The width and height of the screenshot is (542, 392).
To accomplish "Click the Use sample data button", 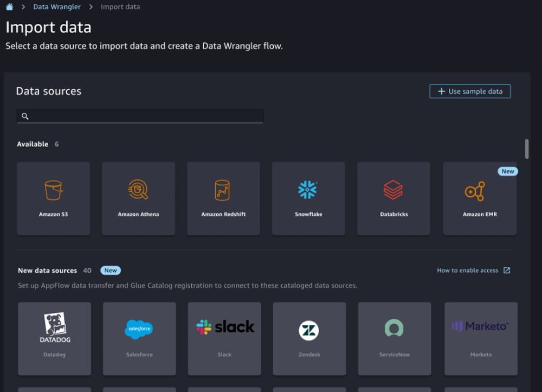I will click(470, 91).
